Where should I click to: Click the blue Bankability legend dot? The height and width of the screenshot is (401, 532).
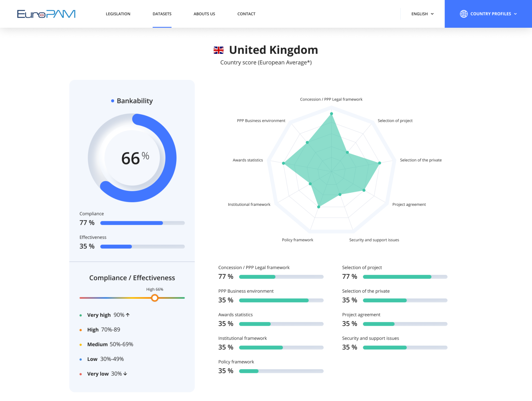tap(112, 101)
